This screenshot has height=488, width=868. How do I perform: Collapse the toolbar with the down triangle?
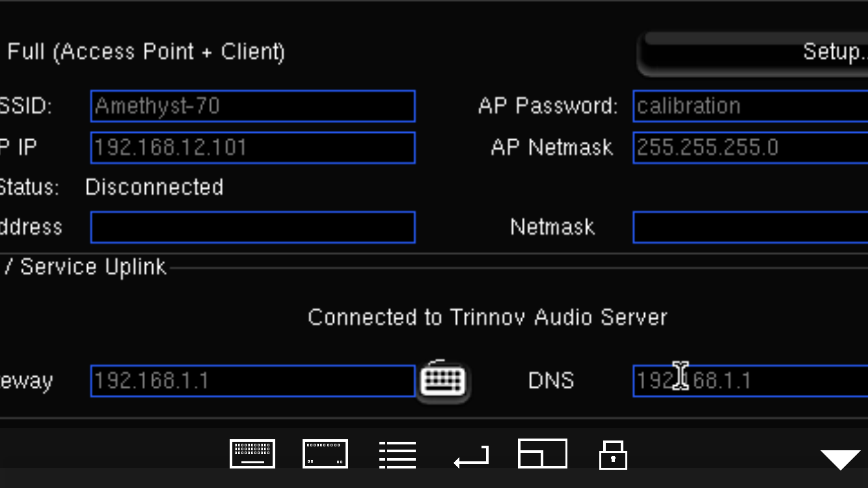(x=841, y=459)
